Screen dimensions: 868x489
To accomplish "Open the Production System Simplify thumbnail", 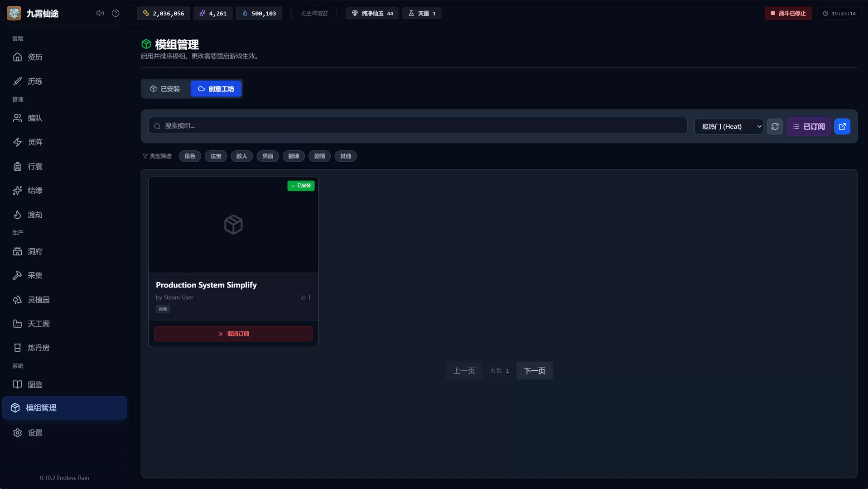I will (x=233, y=225).
